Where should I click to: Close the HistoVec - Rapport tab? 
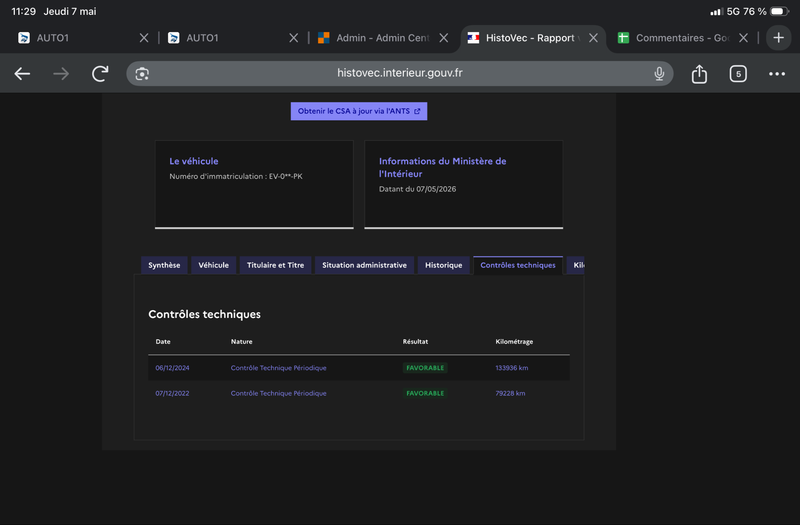tap(593, 38)
